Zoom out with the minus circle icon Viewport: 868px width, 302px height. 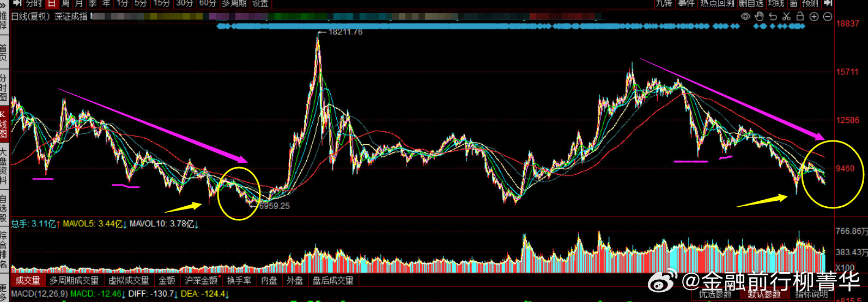click(827, 16)
